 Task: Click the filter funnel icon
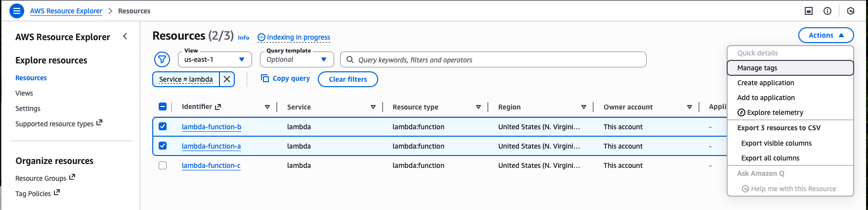[162, 59]
